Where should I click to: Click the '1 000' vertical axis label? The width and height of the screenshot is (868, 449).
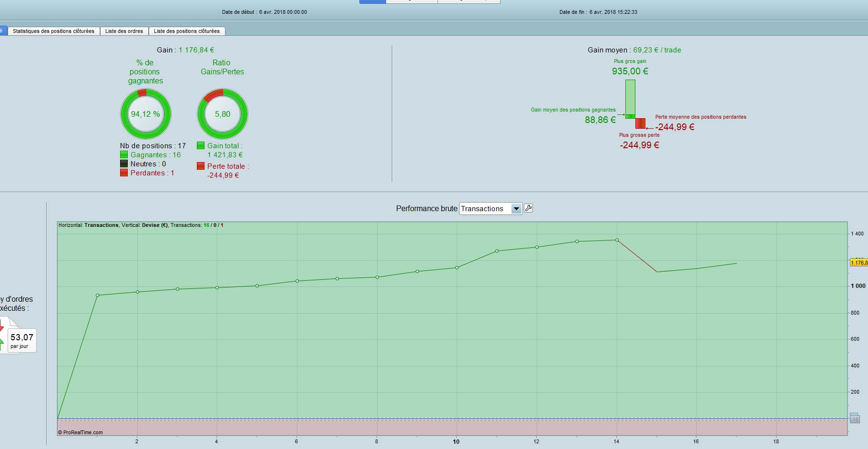coord(858,286)
